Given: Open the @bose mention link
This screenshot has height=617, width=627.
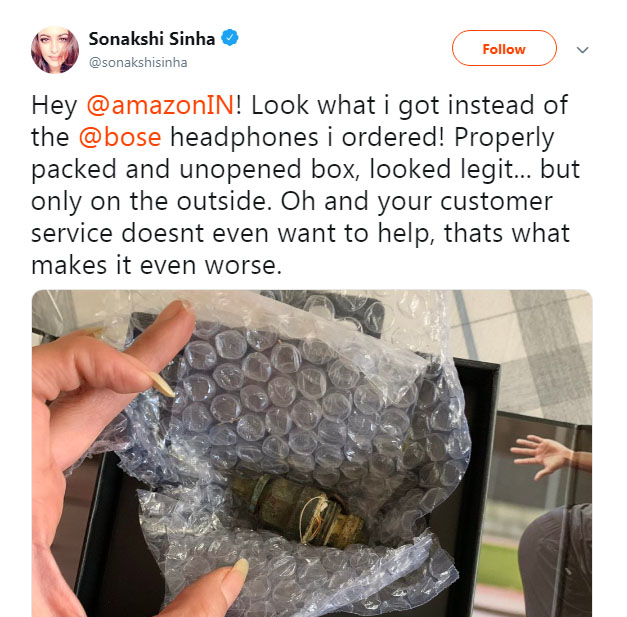Looking at the screenshot, I should tap(120, 137).
